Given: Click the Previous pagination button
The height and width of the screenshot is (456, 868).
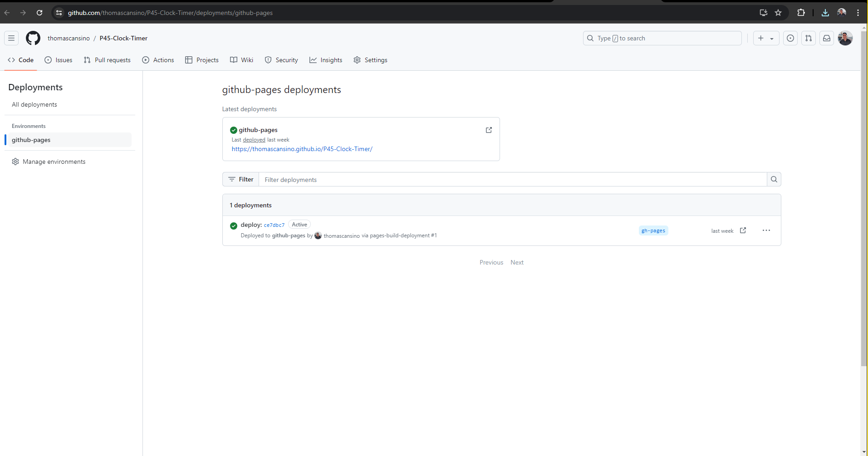Looking at the screenshot, I should click(491, 262).
